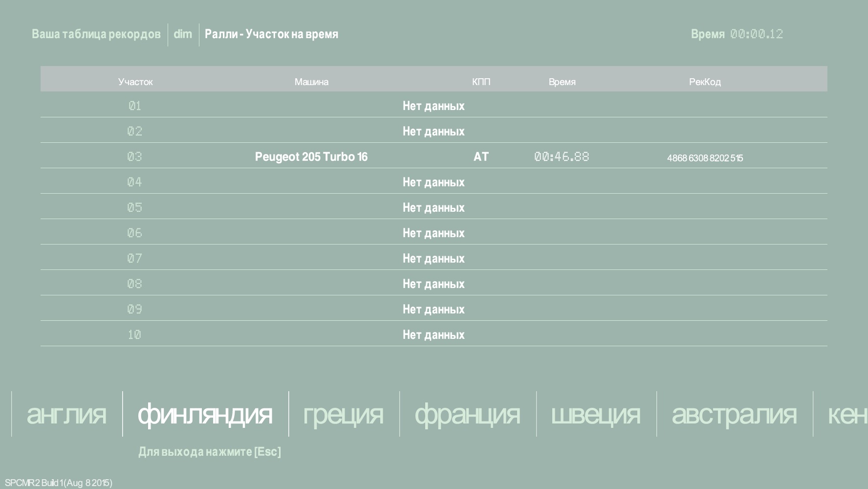Switch to the англия country tab
The width and height of the screenshot is (868, 489).
click(x=66, y=415)
